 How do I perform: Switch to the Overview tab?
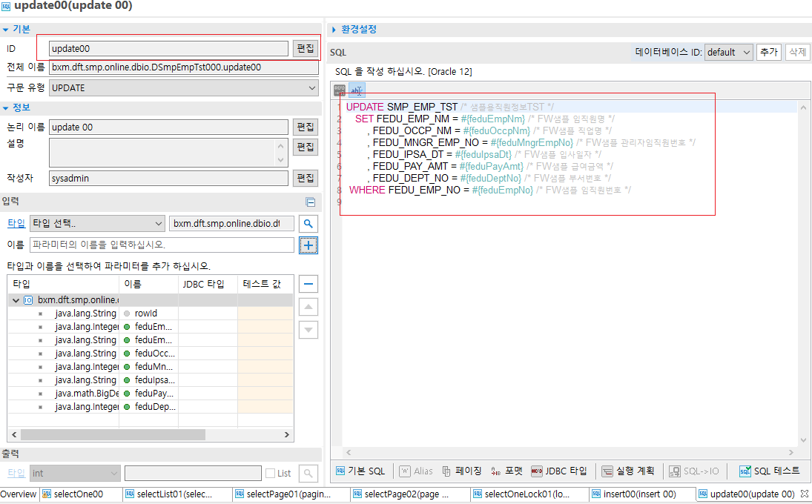(x=18, y=494)
